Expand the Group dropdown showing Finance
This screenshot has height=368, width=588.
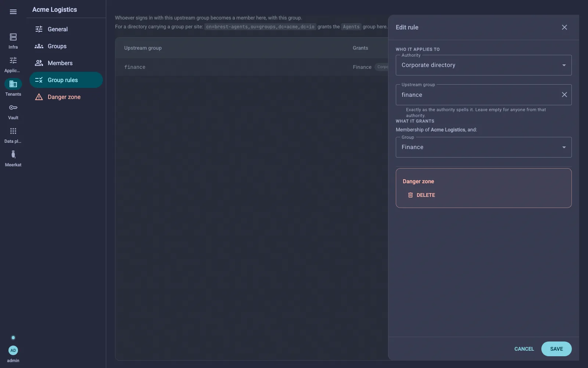484,147
